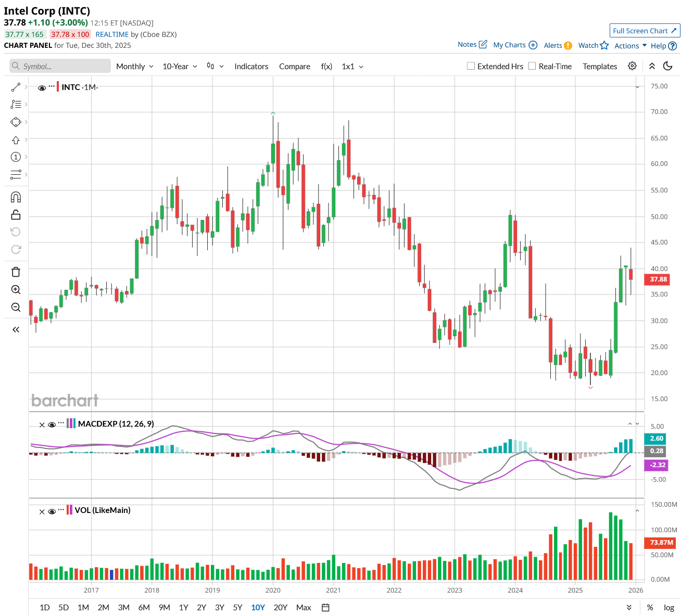Open the Help link
Image resolution: width=681 pixels, height=616 pixels.
tap(664, 46)
